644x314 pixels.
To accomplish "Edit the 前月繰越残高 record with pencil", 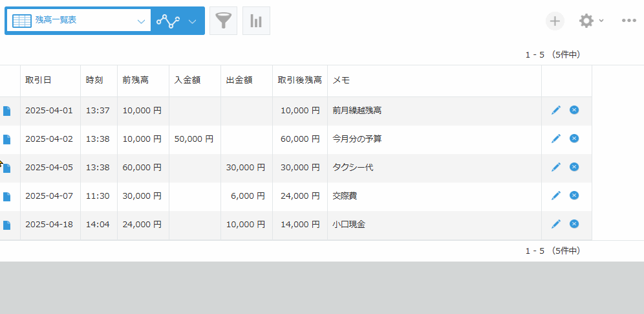I will pyautogui.click(x=555, y=110).
